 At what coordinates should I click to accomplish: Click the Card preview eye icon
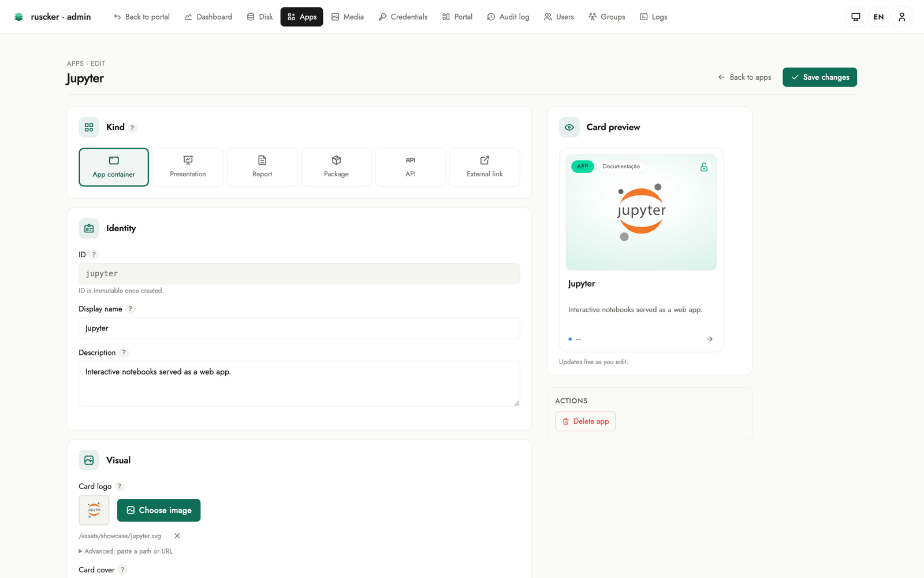coord(569,127)
